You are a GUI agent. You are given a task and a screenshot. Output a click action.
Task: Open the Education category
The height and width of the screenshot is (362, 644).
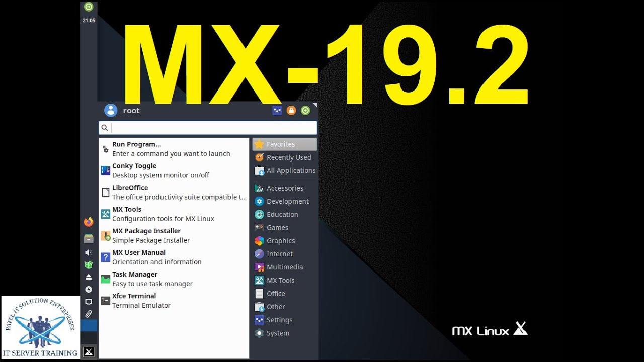pos(285,214)
